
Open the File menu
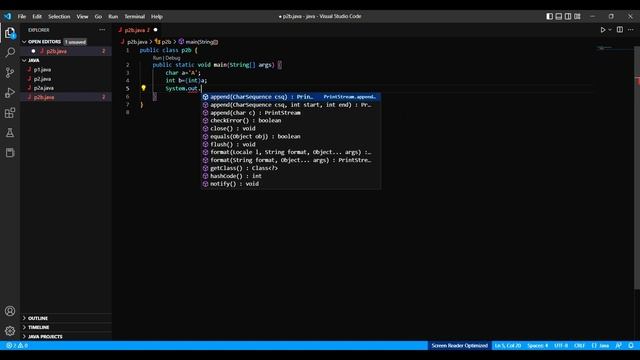pos(22,16)
